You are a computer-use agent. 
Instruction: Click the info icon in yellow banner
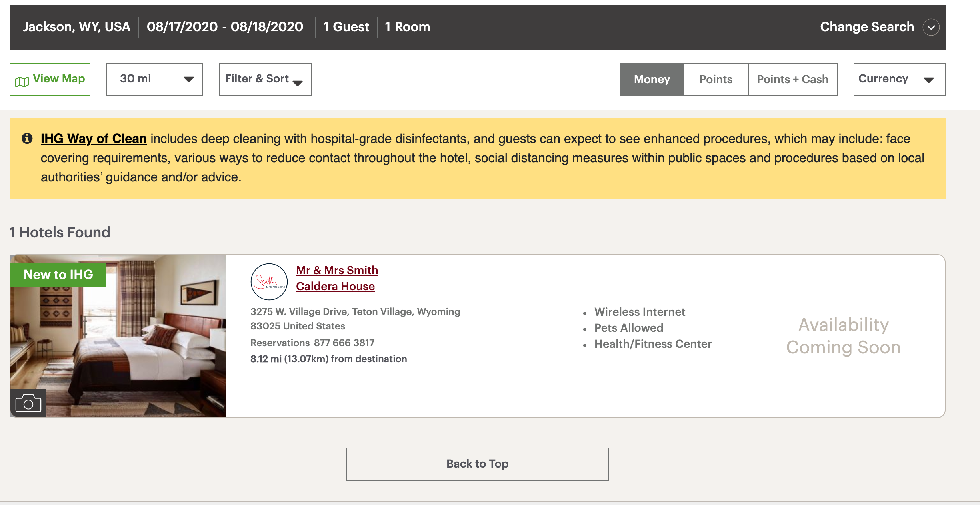27,139
